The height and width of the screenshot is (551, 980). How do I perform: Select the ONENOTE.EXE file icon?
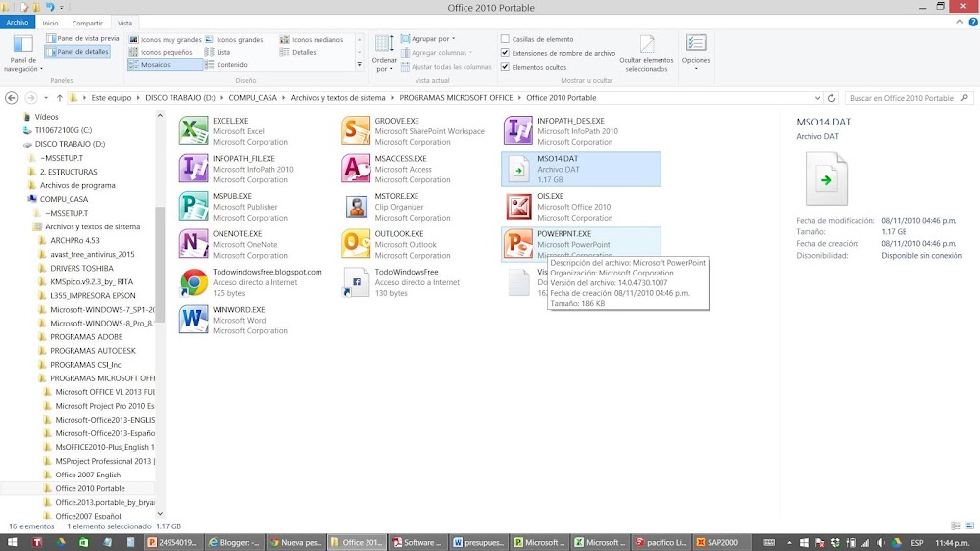[x=194, y=244]
